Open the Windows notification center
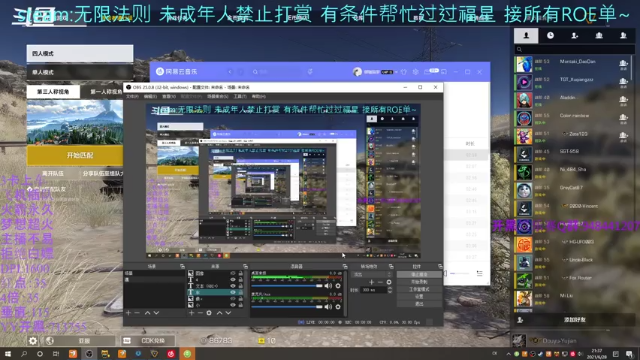The width and height of the screenshot is (640, 360). (x=629, y=354)
